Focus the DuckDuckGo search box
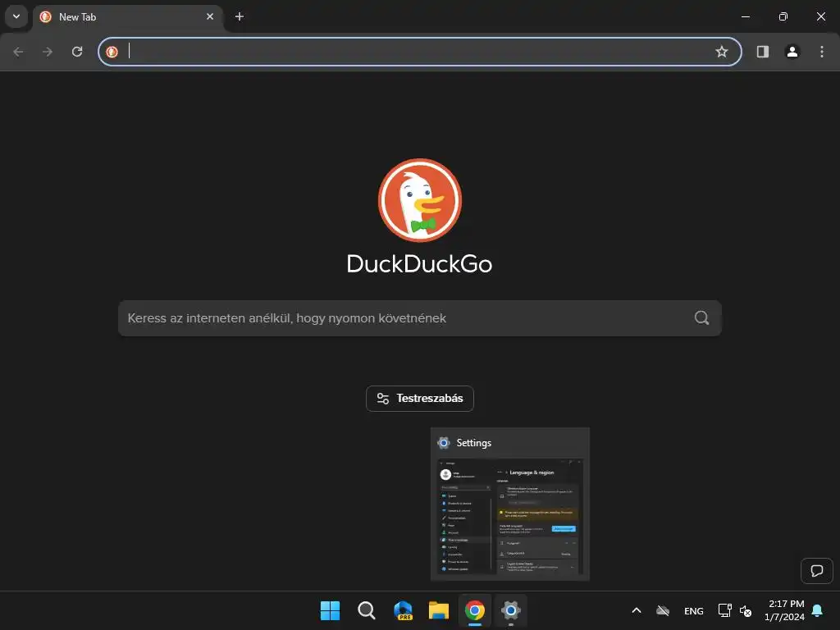Screen dimensions: 840x630 pyautogui.click(x=419, y=318)
